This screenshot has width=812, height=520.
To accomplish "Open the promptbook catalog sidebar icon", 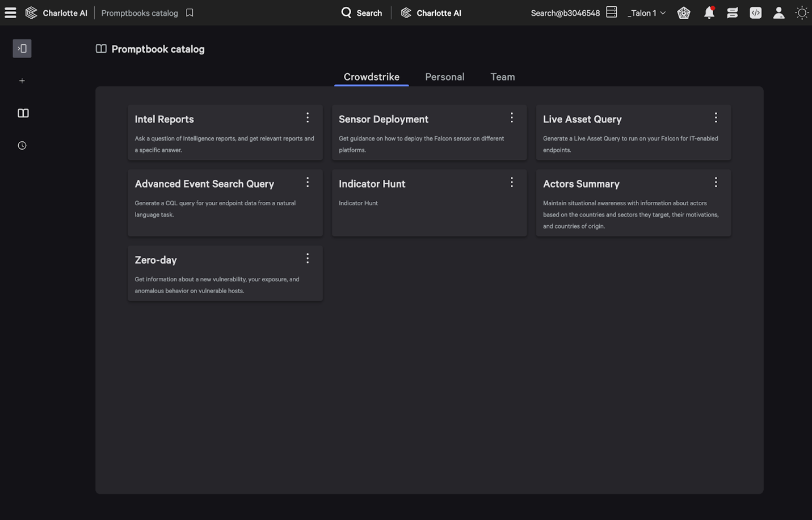I will click(23, 113).
